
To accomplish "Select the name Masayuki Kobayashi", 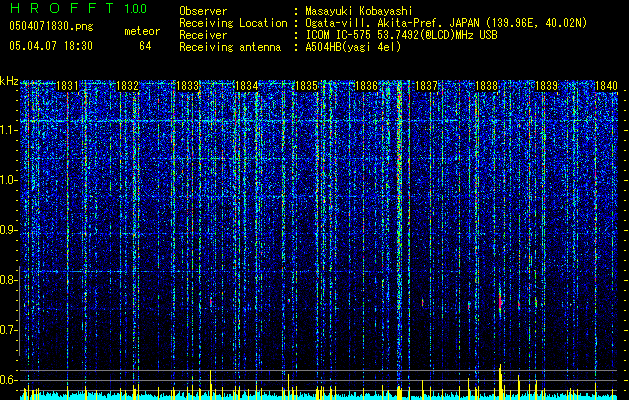I will (359, 11).
